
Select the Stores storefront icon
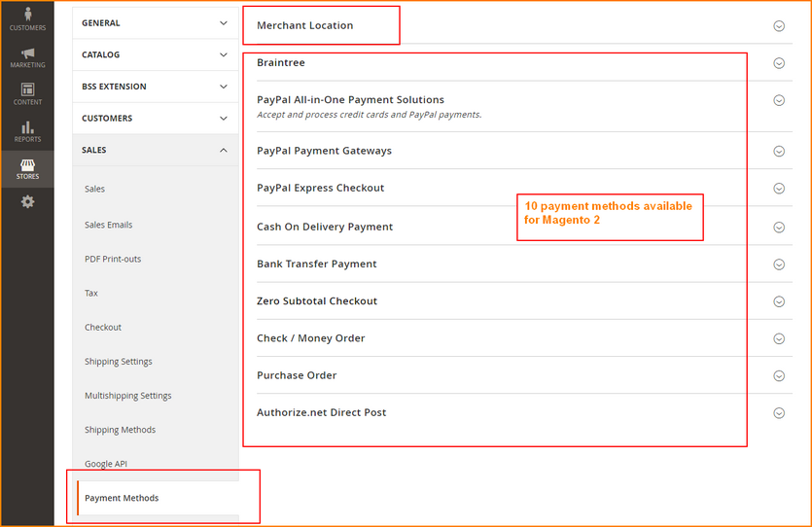[27, 168]
